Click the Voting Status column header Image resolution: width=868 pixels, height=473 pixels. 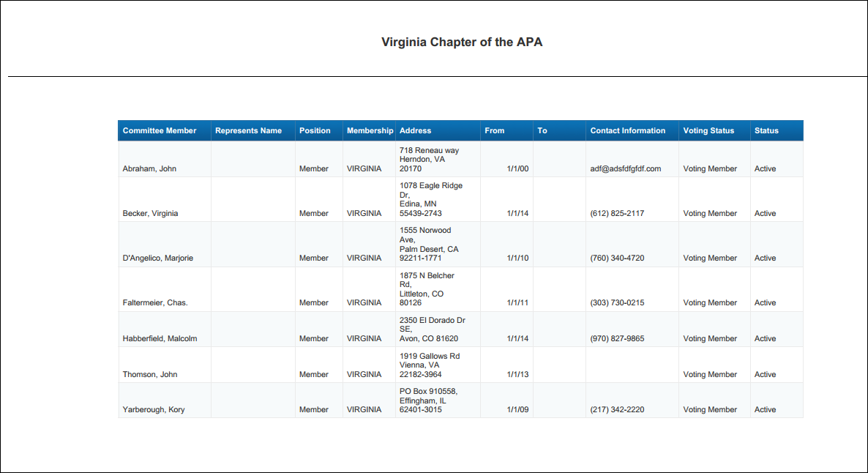(x=708, y=131)
